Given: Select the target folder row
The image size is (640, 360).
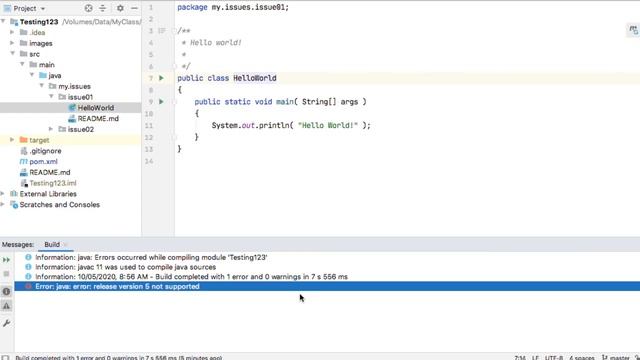Looking at the screenshot, I should (x=71, y=140).
